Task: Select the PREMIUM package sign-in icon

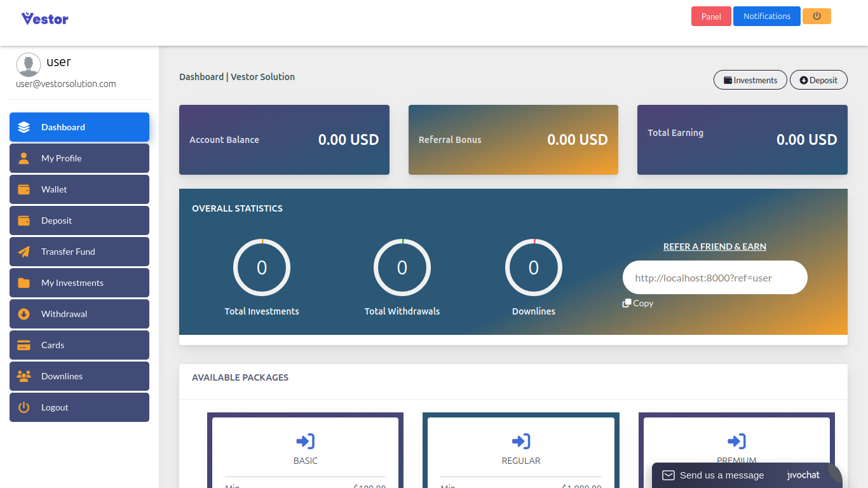Action: [x=736, y=441]
